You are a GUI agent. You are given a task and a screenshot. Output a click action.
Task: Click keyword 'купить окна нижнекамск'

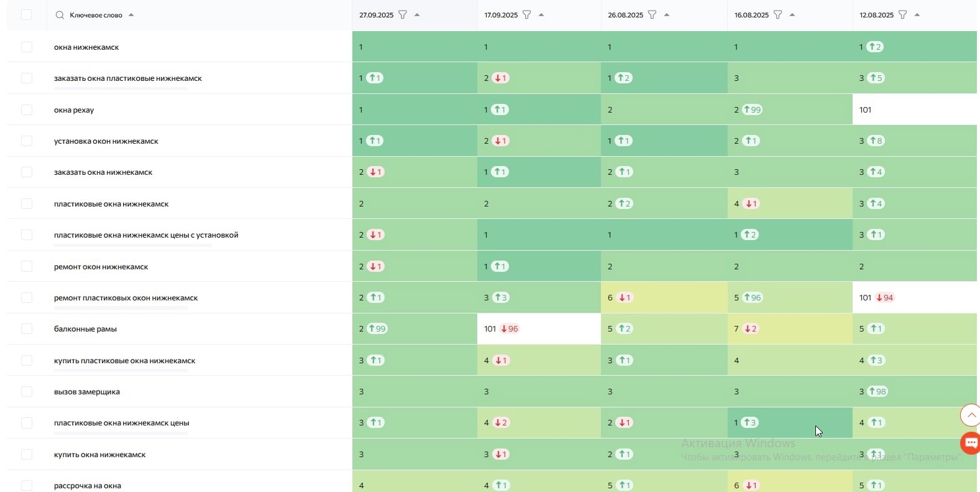pos(100,455)
